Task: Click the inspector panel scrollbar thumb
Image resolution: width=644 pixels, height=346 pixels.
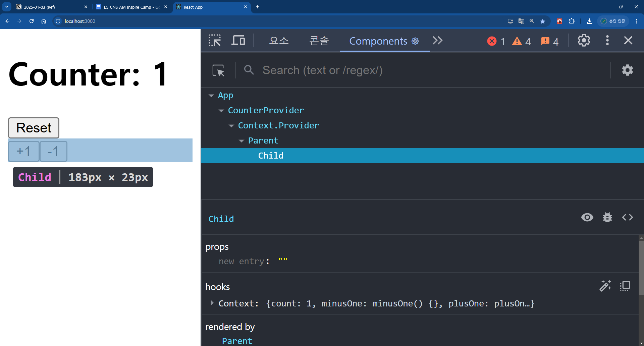Action: pos(641,268)
